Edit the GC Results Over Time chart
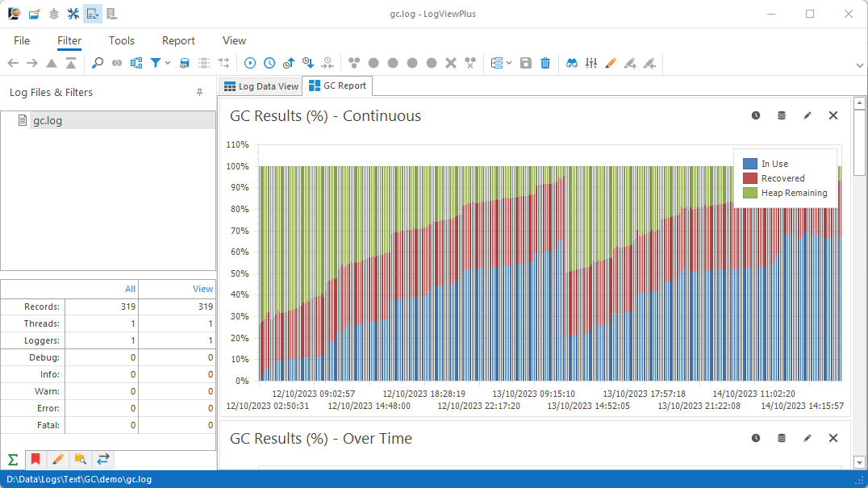Screen dimensions: 868x488 (807, 438)
